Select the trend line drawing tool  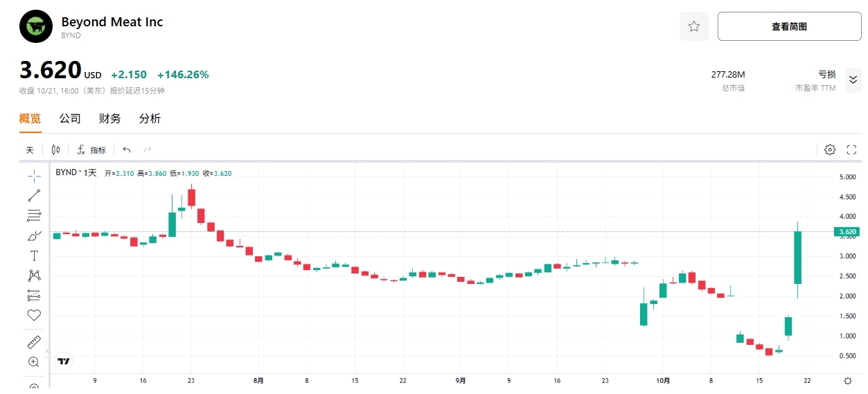coord(34,195)
